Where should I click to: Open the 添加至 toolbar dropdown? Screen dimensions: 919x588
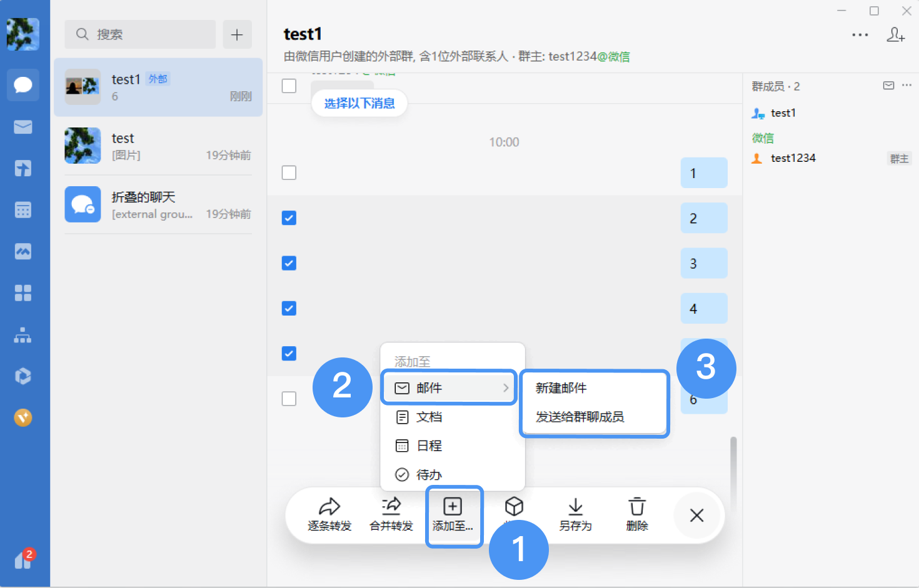click(x=453, y=514)
